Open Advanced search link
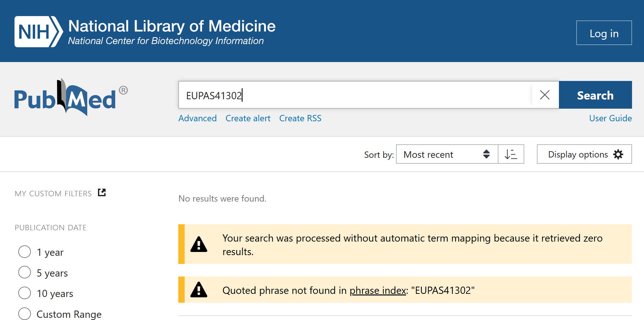Screen dimensions: 644x320 pos(197,118)
